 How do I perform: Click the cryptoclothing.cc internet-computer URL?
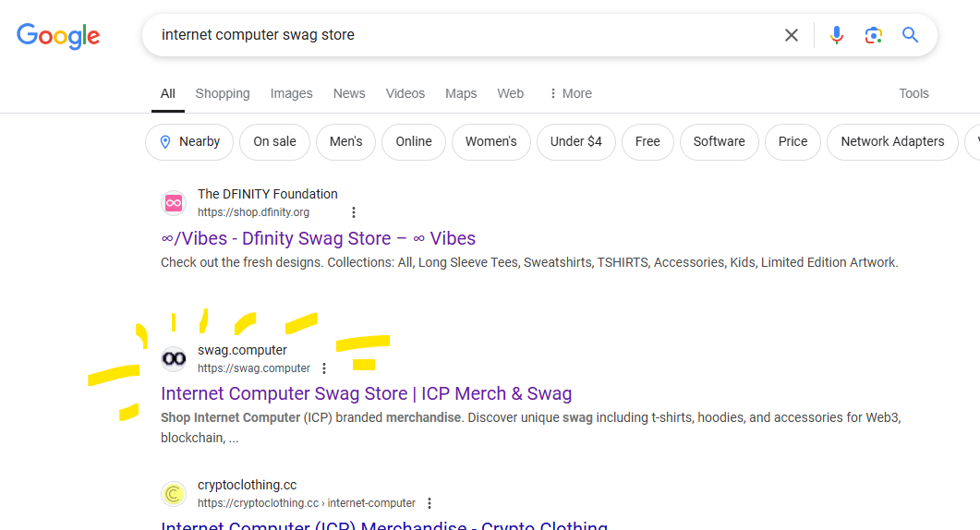pos(307,503)
